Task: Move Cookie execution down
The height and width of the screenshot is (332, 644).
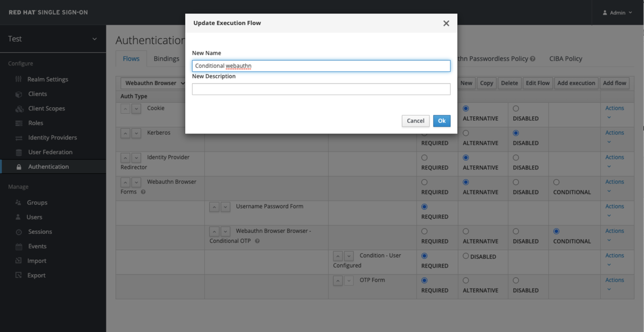Action: [136, 109]
